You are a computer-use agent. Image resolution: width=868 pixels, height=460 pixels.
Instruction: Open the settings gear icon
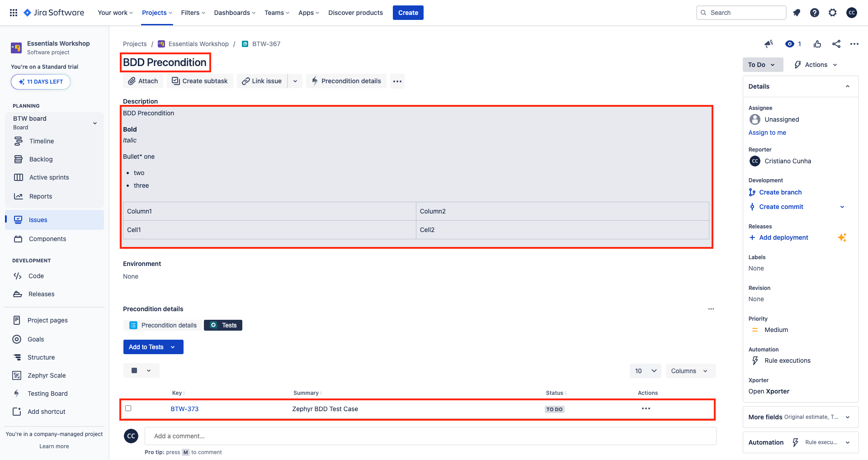[833, 13]
